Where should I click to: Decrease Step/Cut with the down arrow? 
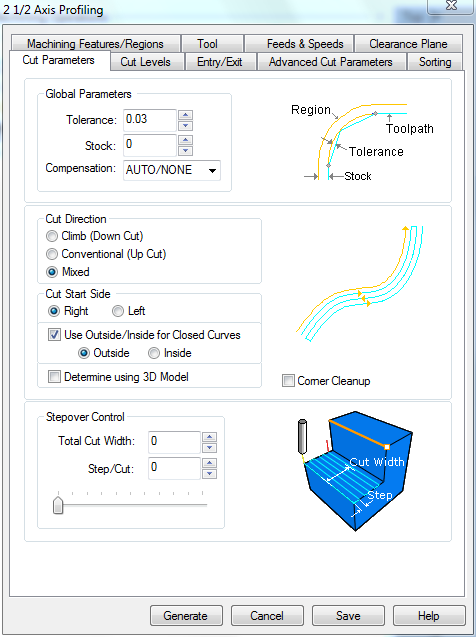point(210,474)
